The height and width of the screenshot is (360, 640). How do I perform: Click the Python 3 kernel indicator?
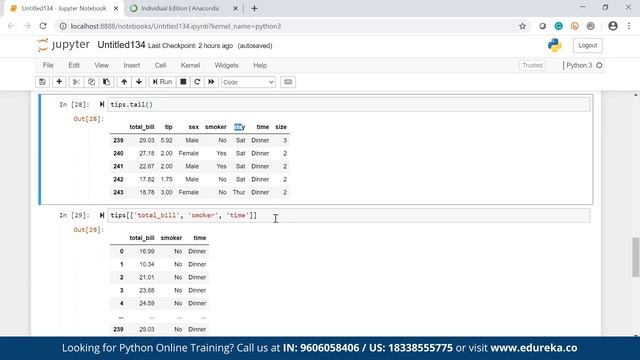579,65
